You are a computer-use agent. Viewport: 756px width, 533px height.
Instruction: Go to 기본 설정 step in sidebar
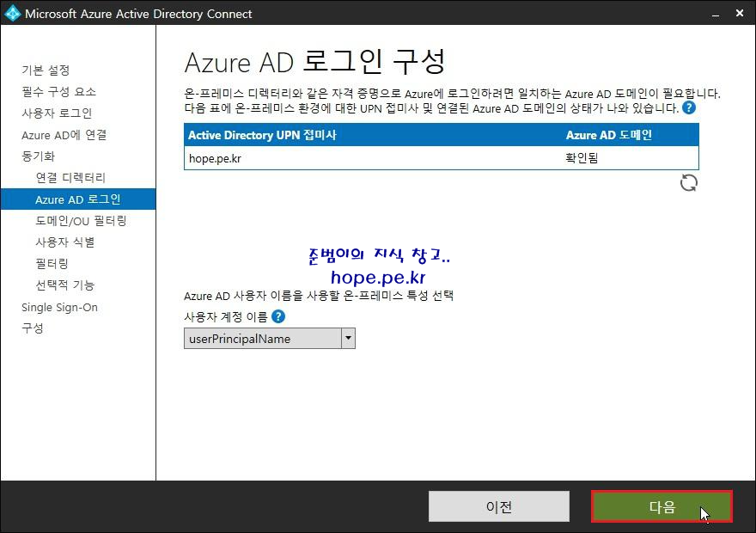coord(46,70)
